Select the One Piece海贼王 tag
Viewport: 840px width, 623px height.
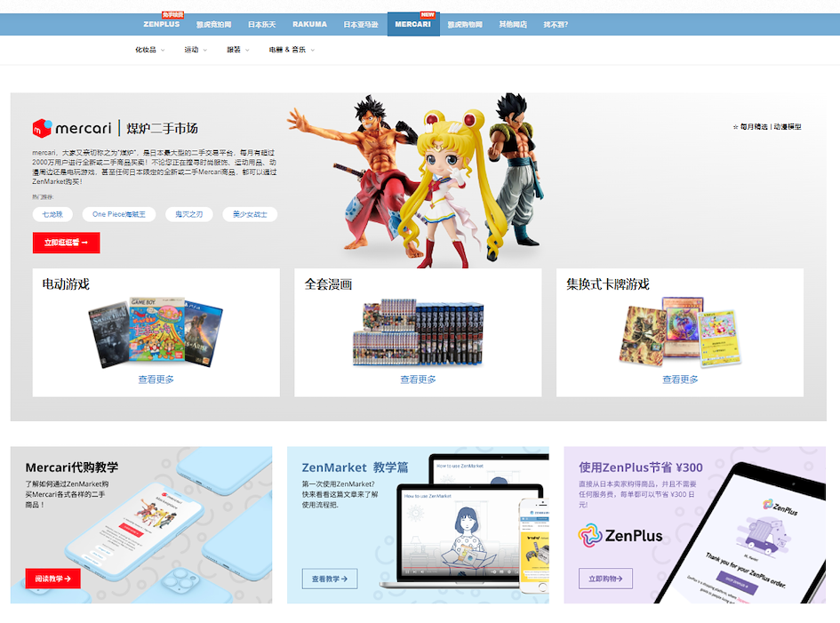(x=119, y=214)
